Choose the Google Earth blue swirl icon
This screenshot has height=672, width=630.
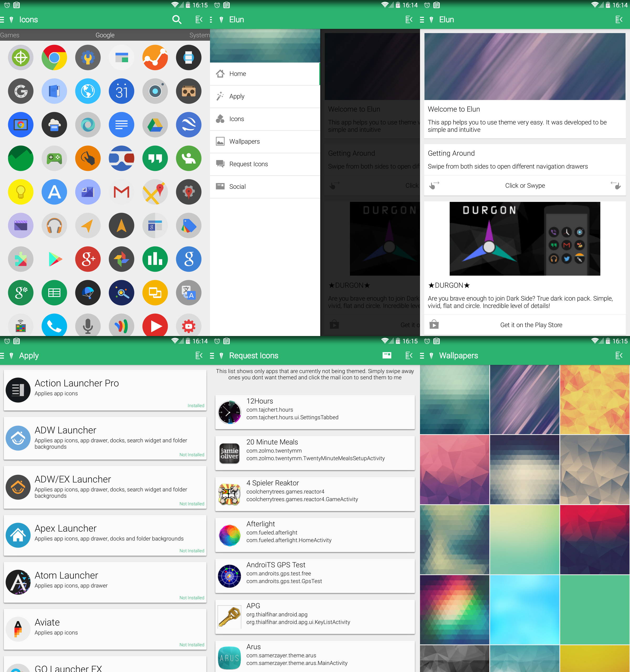coord(188,124)
